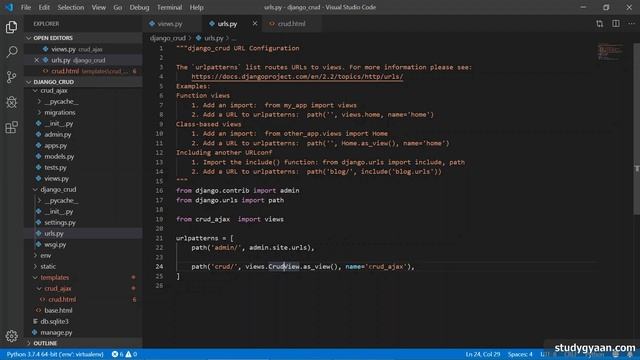Open the Source Control view

click(x=11, y=77)
